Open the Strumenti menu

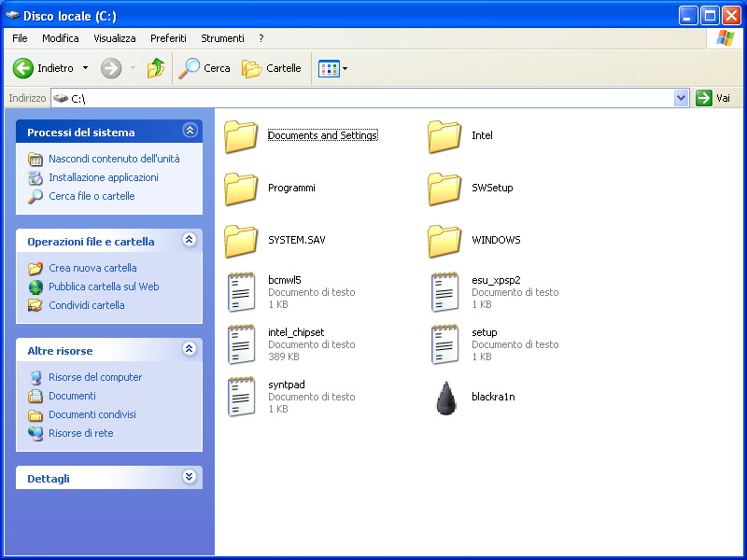[x=222, y=38]
